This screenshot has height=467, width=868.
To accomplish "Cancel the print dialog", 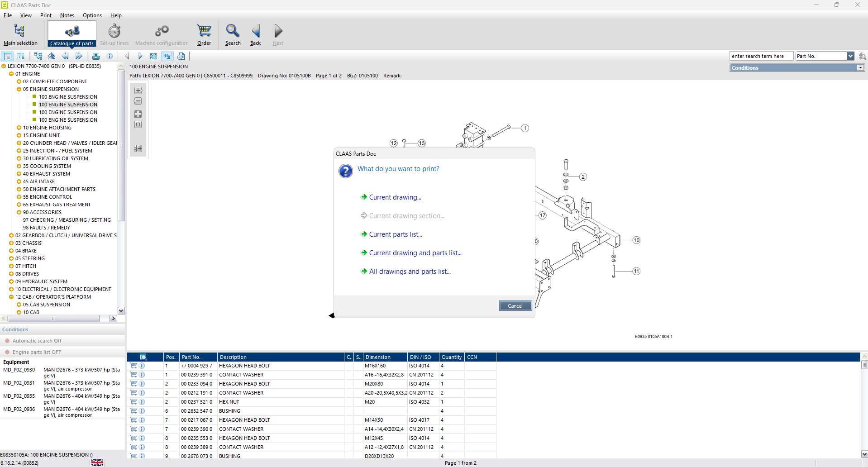I will pyautogui.click(x=515, y=306).
